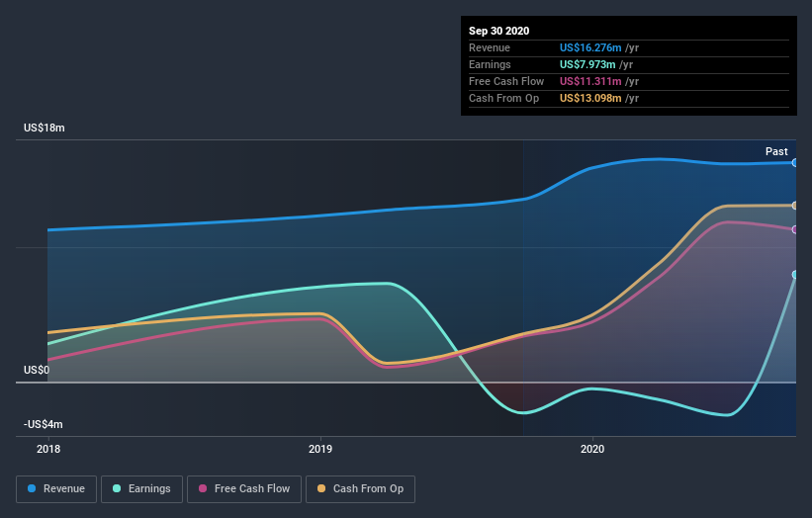Select the 2018 x-axis label
812x518 pixels.
coord(48,449)
